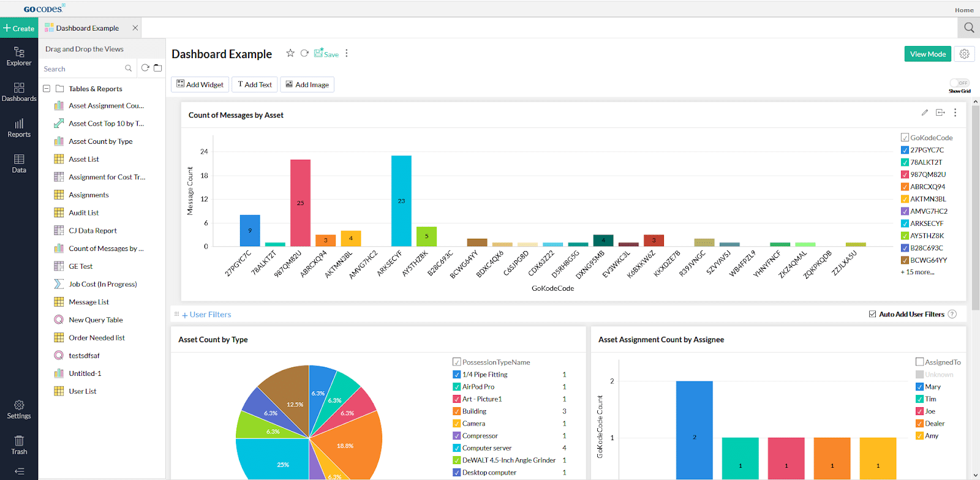
Task: Uncheck Auto Add User Filters checkbox
Action: 872,314
